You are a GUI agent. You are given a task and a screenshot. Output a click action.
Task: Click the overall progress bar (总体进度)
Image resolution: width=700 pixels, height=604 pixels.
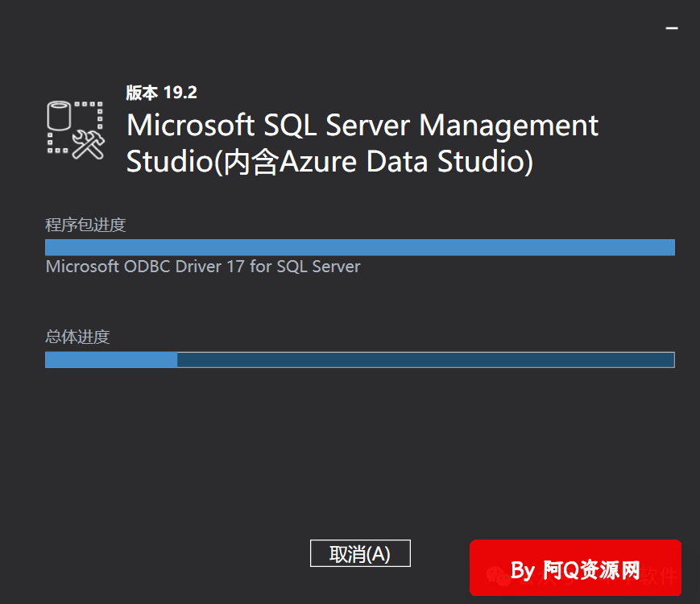360,360
